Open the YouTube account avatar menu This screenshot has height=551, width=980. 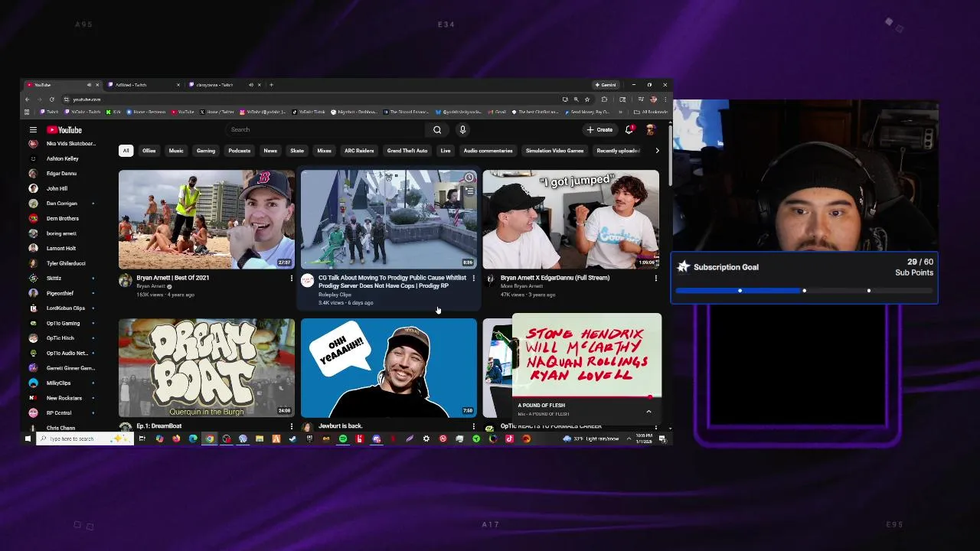[650, 129]
